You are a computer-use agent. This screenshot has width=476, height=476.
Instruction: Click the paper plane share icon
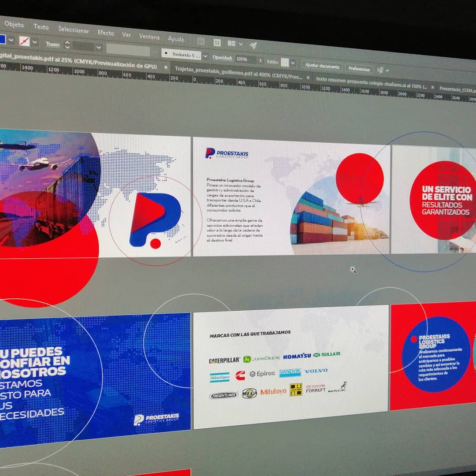253,46
